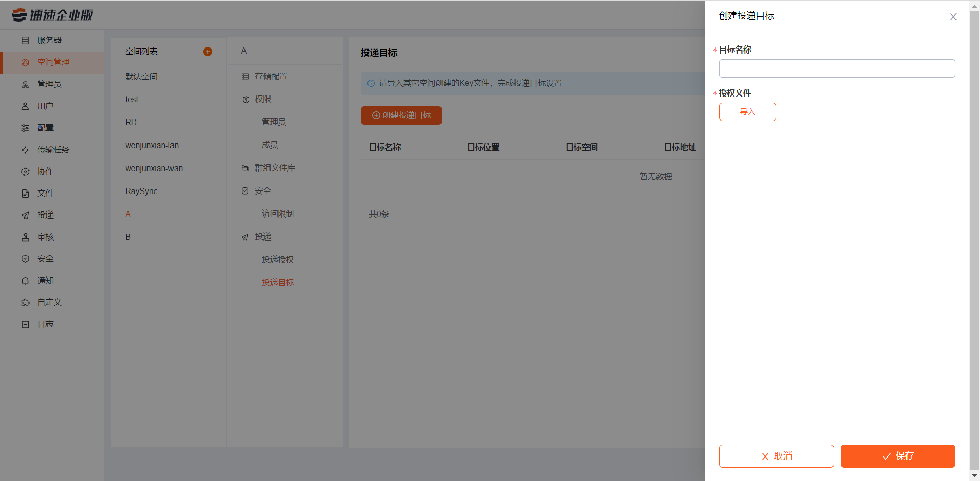Switch to the 投递授权 page

click(278, 259)
